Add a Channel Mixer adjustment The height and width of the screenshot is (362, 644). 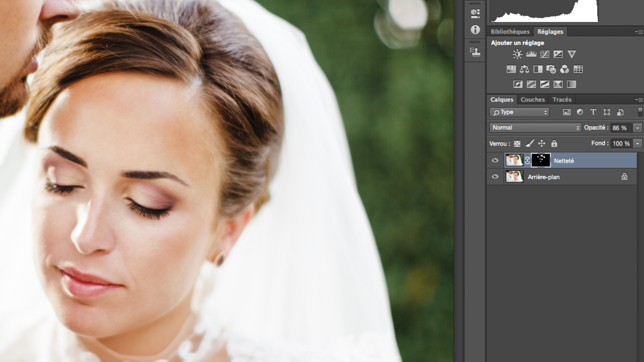coord(565,69)
